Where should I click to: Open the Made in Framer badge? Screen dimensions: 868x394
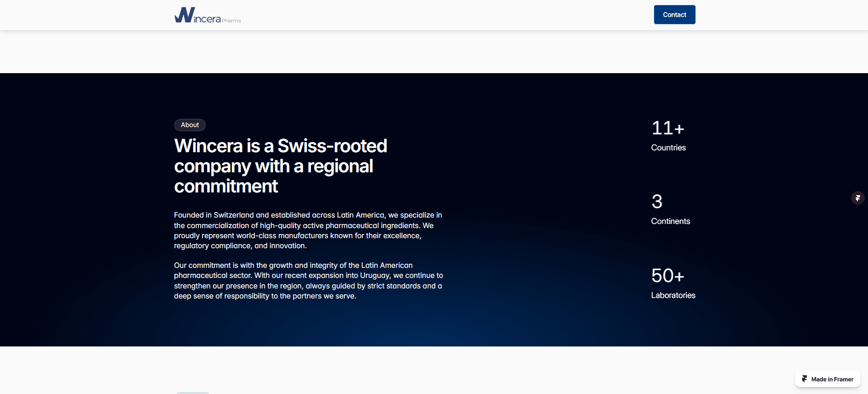(828, 379)
